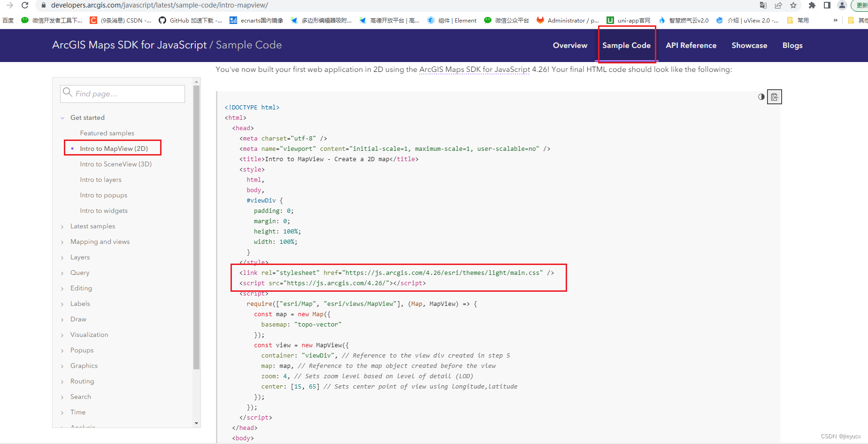
Task: Expand the Editing section
Action: coord(62,288)
